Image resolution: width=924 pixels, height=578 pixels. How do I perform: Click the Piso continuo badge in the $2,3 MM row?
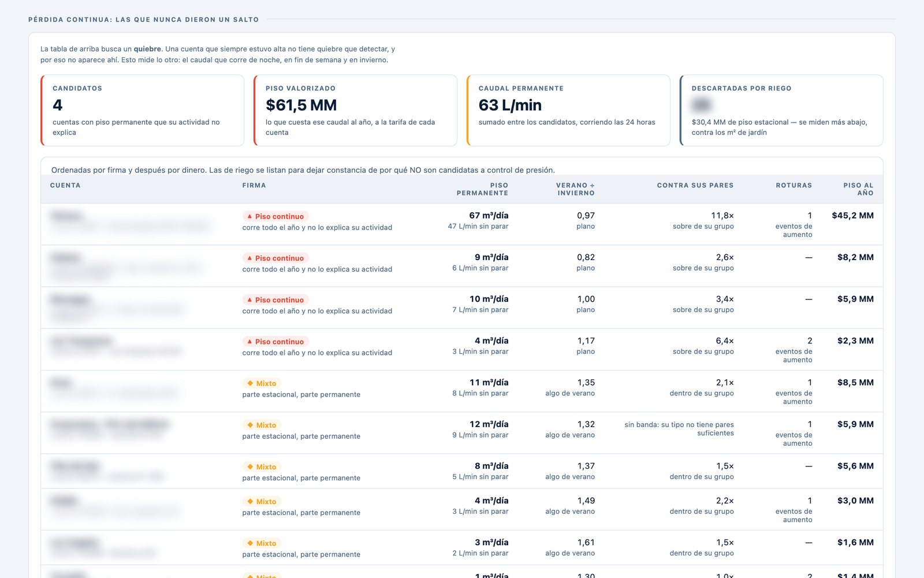276,342
